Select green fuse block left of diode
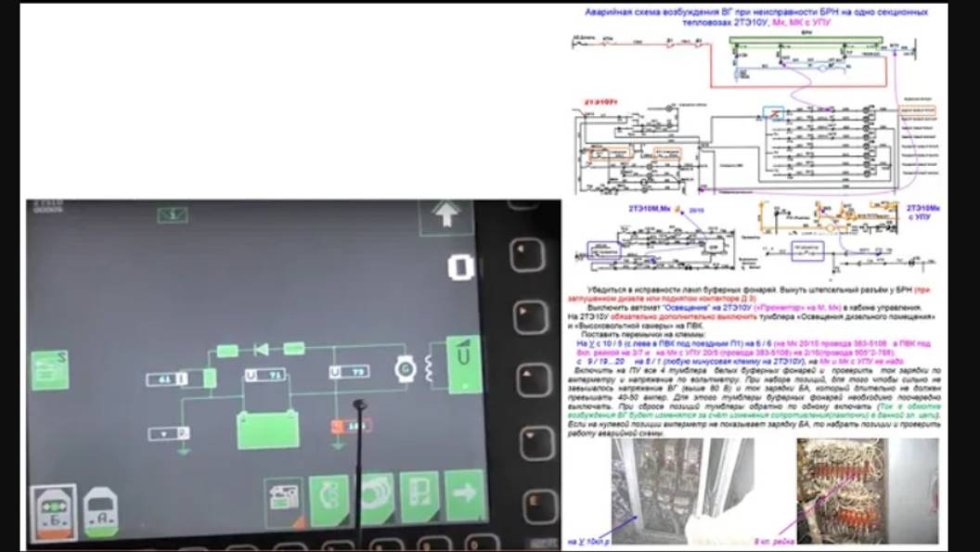Viewport: 980px width, 552px height. point(227,351)
